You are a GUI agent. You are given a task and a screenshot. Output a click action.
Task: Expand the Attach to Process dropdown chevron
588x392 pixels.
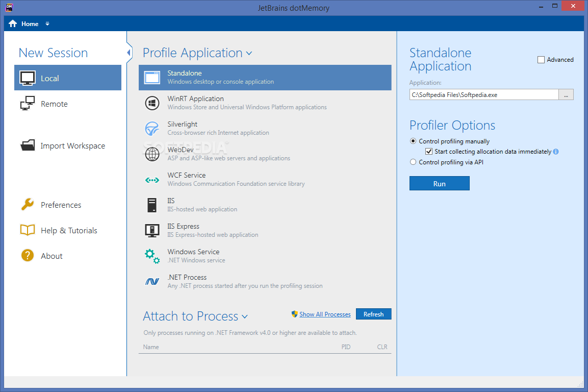tap(245, 317)
